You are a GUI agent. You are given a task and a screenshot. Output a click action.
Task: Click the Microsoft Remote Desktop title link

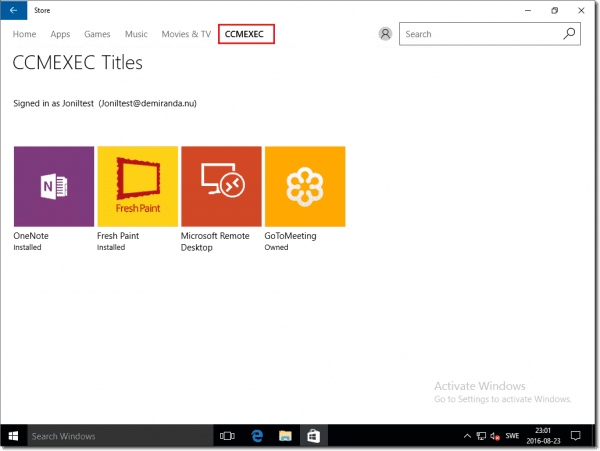[215, 241]
